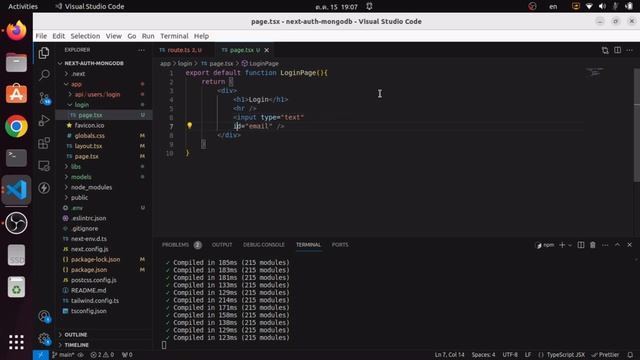Open Source Control view in activity bar

coord(44,98)
